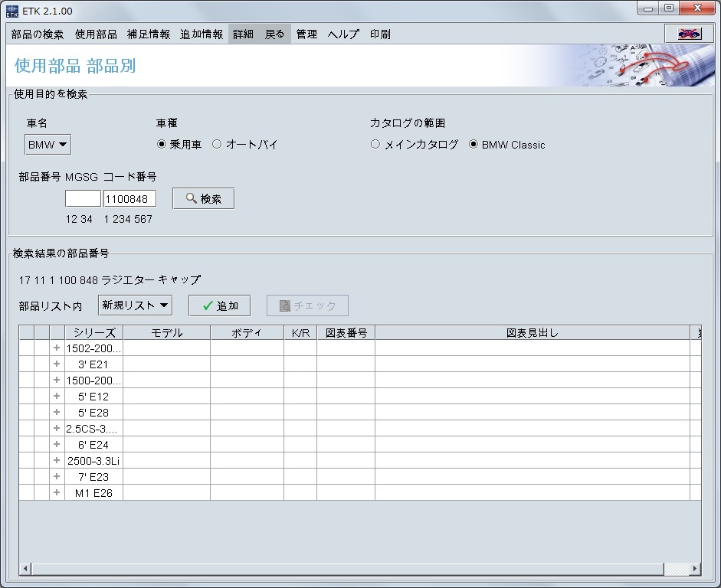This screenshot has width=721, height=588.
Task: Click the MGSG part number input field
Action: point(83,198)
